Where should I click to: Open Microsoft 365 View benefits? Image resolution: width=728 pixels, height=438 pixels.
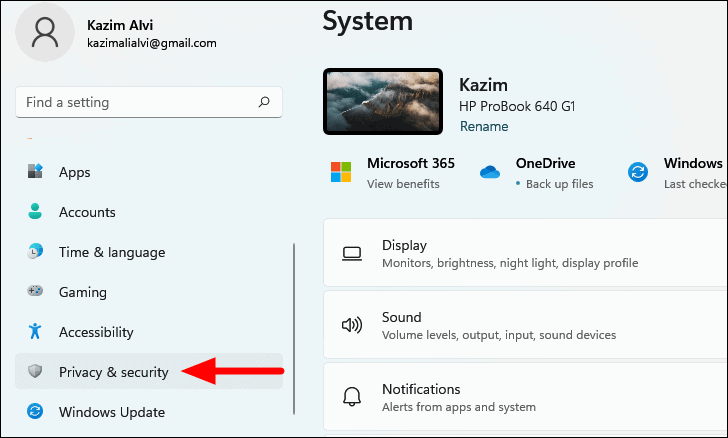403,184
